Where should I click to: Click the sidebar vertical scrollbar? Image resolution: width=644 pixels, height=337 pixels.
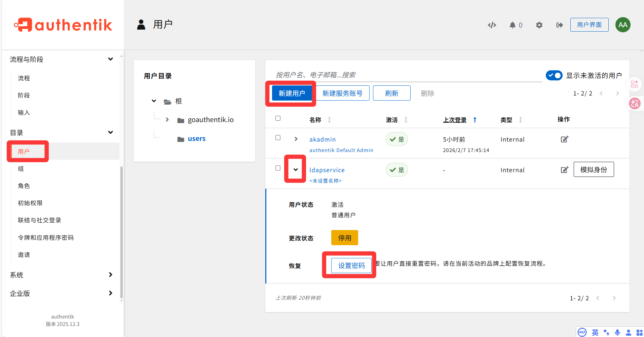coord(121,232)
